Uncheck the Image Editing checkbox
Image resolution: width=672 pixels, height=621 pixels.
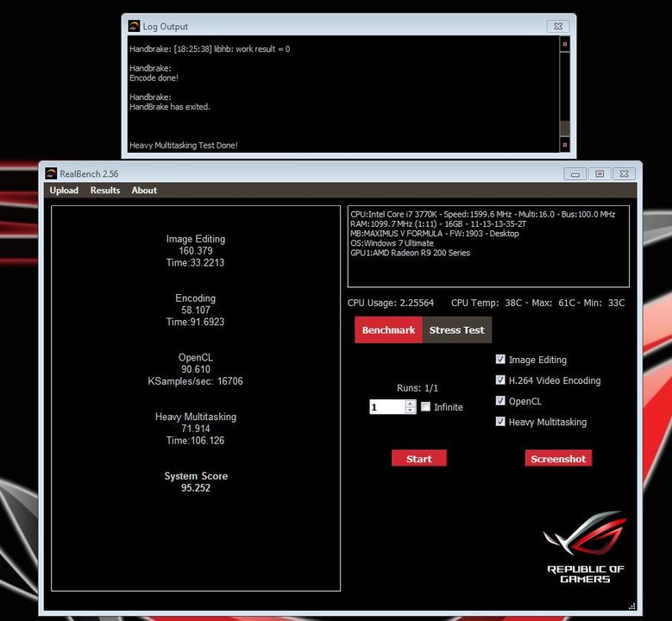(500, 359)
